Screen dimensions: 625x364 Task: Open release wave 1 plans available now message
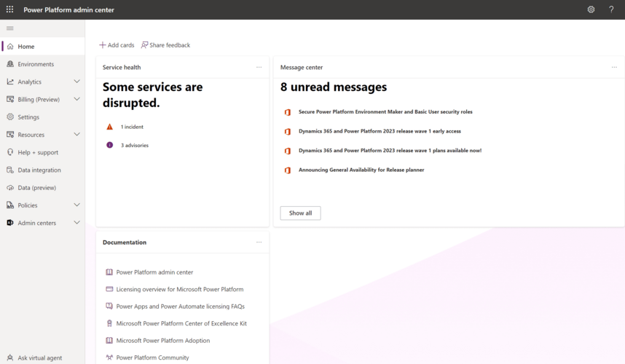coord(390,151)
